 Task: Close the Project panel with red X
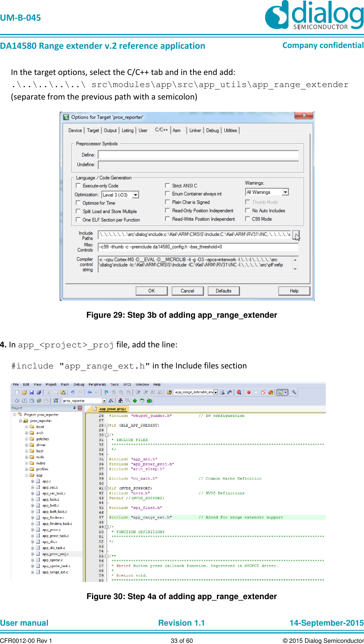pos(80,408)
